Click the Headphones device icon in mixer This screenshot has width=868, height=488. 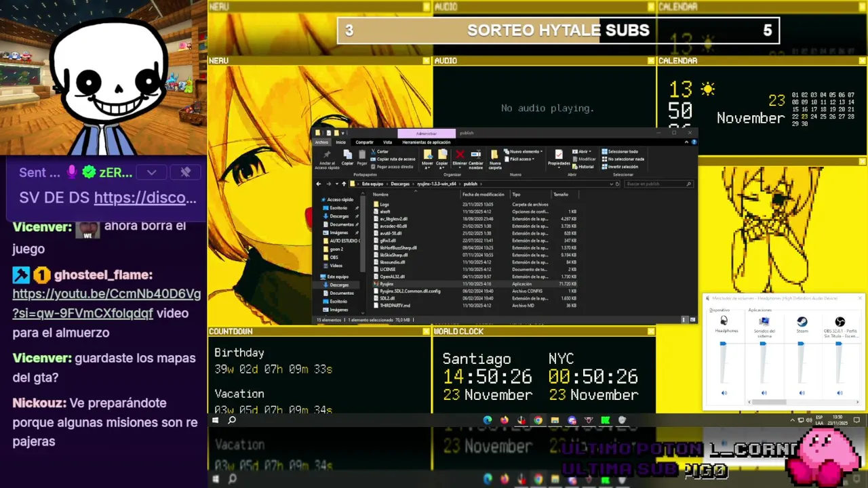click(724, 321)
